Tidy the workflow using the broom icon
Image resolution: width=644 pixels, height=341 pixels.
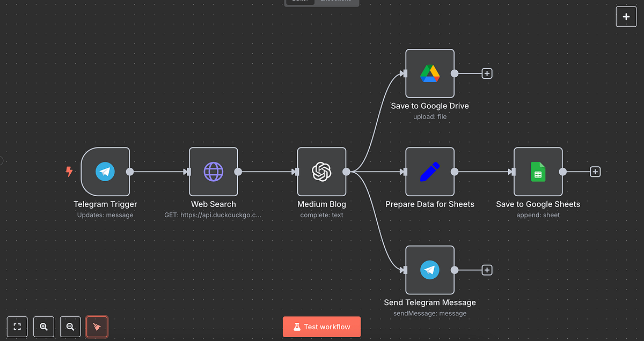point(97,327)
